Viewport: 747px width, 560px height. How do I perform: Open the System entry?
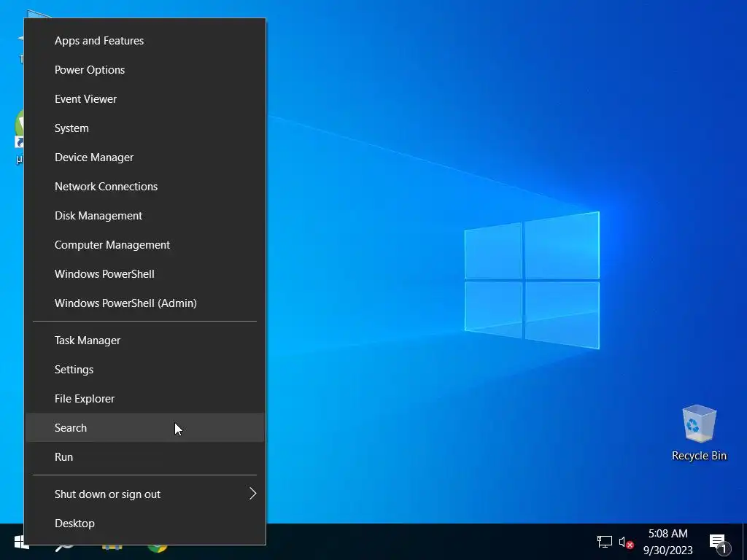coord(145,128)
